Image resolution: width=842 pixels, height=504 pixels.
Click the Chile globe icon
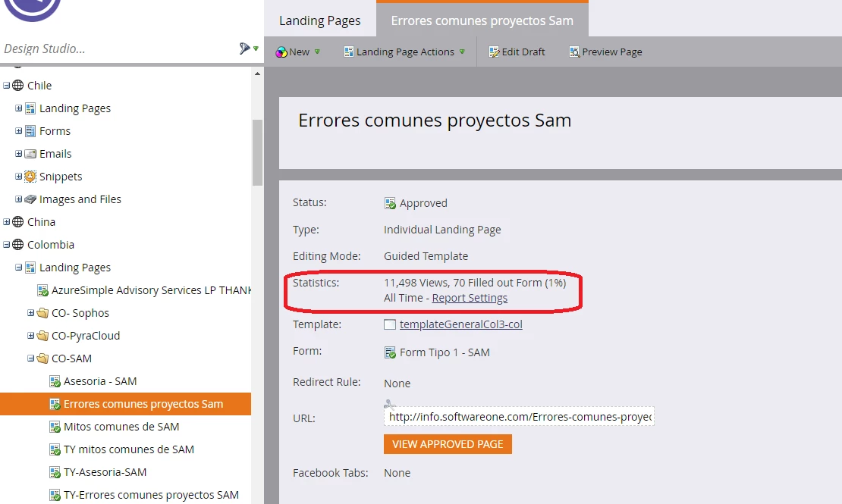coord(17,86)
